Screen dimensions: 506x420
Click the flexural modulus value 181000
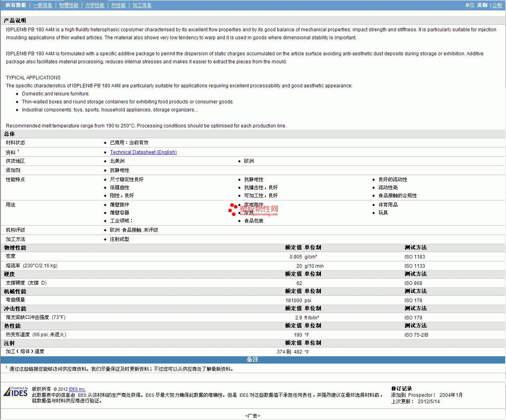294,301
